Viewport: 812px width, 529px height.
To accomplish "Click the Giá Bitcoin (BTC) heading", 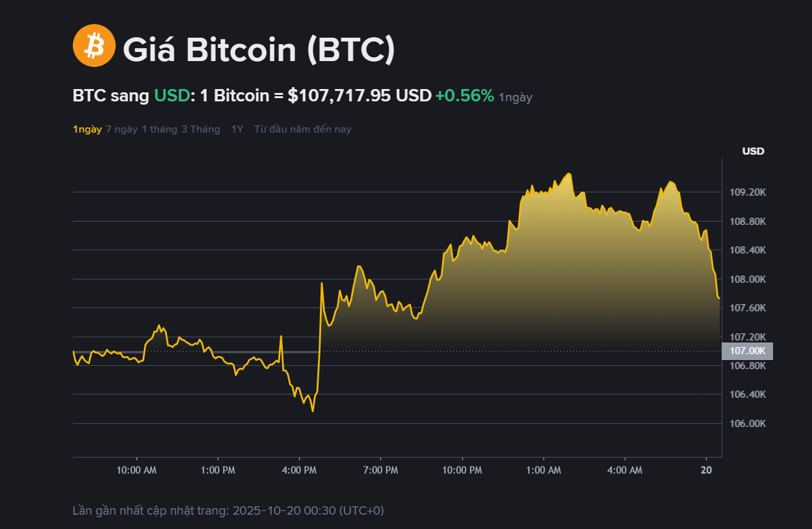I will tap(259, 49).
